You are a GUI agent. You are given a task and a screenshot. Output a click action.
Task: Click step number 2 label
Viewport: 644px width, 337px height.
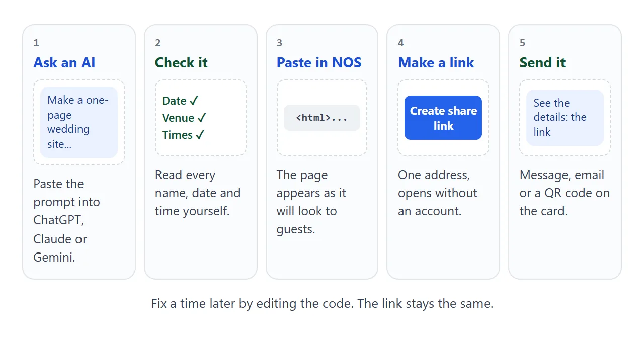click(158, 43)
